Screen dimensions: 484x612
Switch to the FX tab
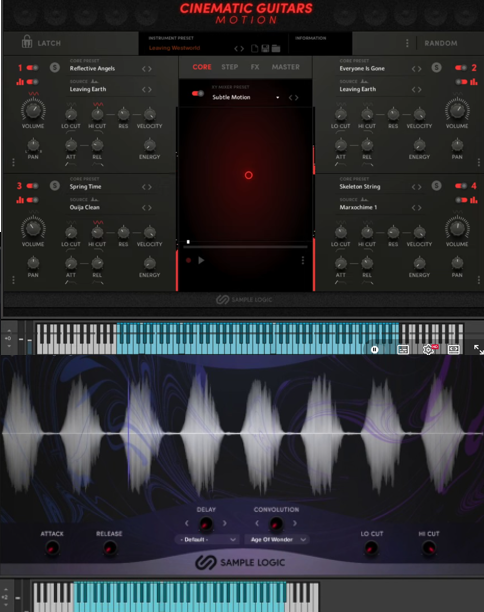point(255,67)
